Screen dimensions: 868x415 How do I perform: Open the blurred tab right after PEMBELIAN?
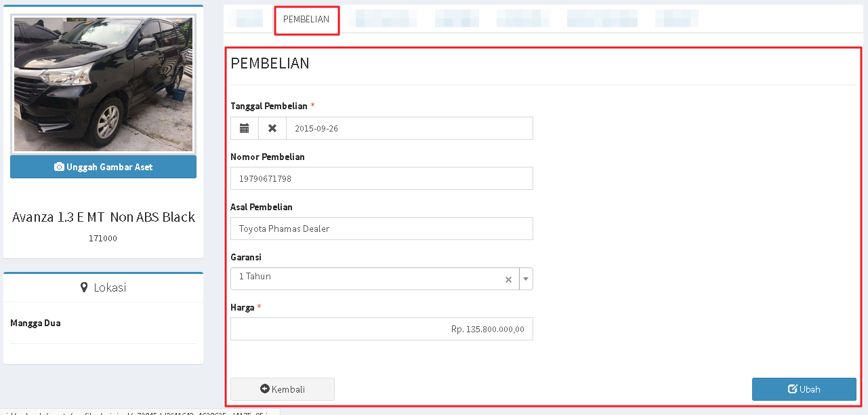386,19
